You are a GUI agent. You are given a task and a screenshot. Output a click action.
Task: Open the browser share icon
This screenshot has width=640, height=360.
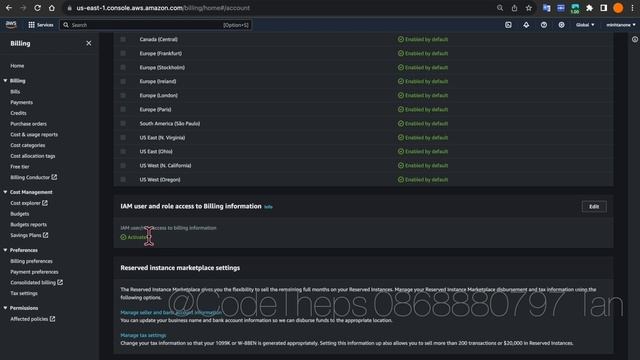point(514,8)
